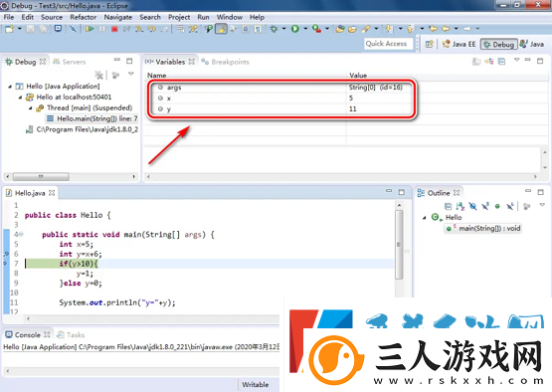Click the Debug view horizontal scrollbar thumb
552x392 pixels.
pos(41,176)
